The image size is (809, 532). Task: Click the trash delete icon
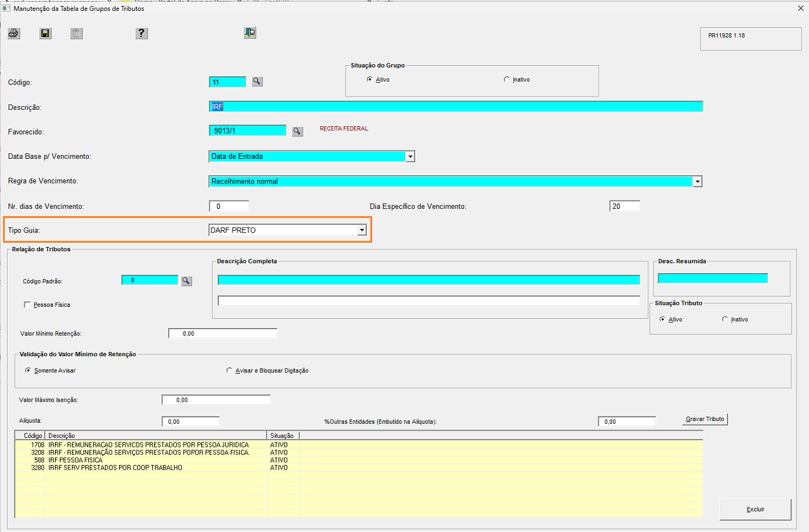tap(76, 33)
